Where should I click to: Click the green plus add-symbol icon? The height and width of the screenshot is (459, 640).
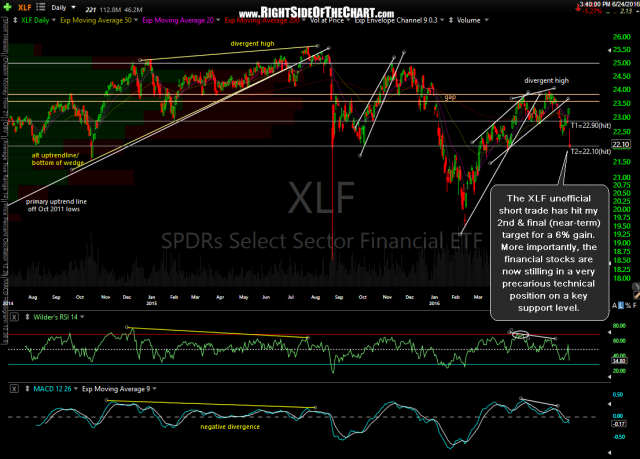(7, 7)
